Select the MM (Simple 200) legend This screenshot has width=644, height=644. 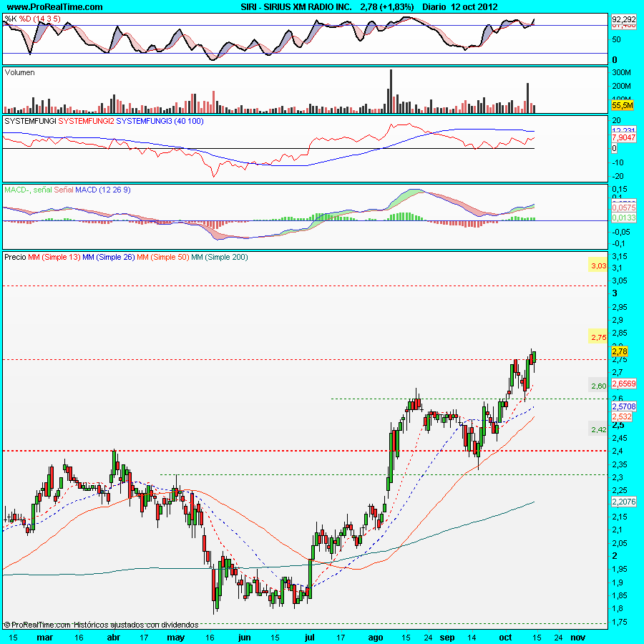click(x=220, y=257)
